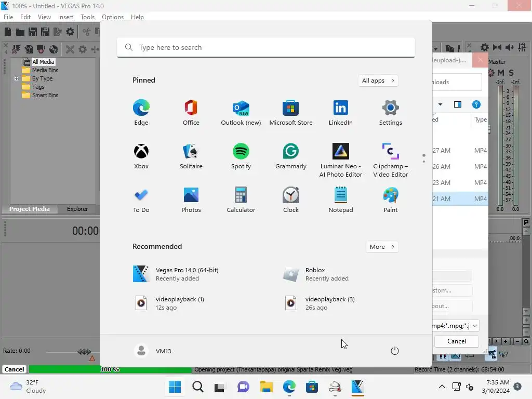Viewport: 532px width, 399px height.
Task: Click the greyed Remove selected media X icon
Action: click(70, 49)
